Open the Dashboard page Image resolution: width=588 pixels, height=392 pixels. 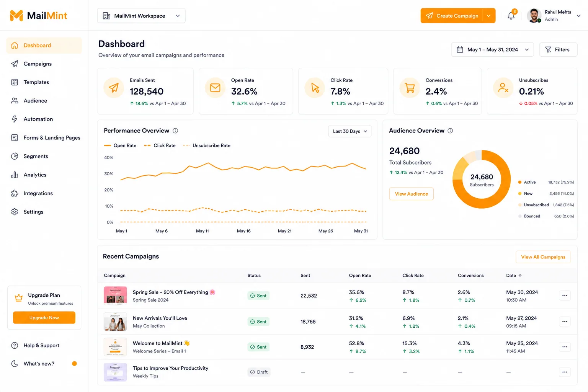point(44,45)
